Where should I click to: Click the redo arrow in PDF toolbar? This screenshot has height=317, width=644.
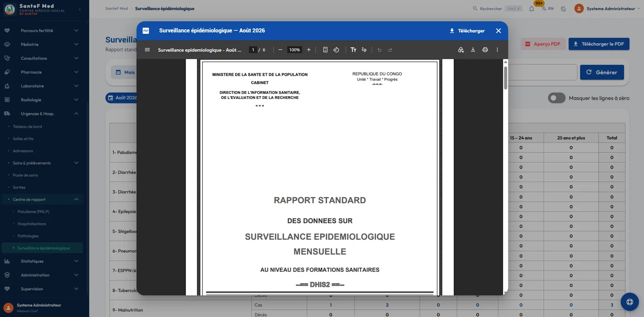390,50
